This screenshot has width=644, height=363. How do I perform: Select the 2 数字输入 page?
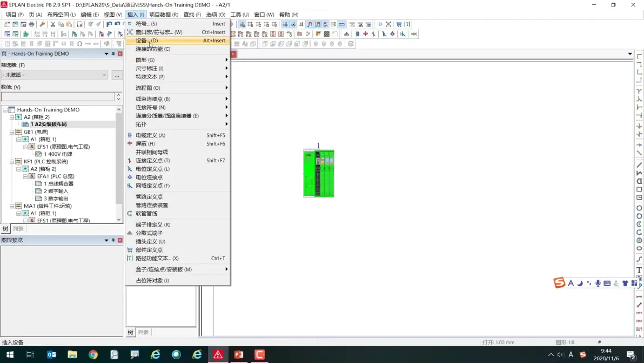point(56,191)
